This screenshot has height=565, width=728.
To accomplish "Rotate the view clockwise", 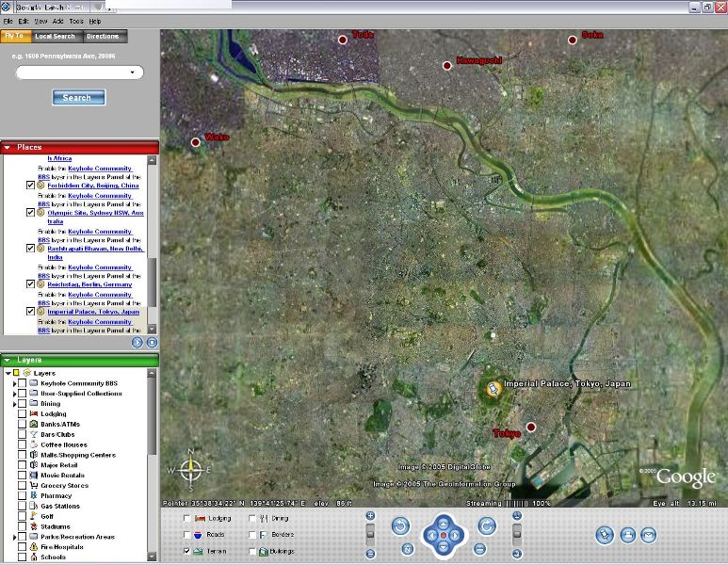I will (x=487, y=526).
